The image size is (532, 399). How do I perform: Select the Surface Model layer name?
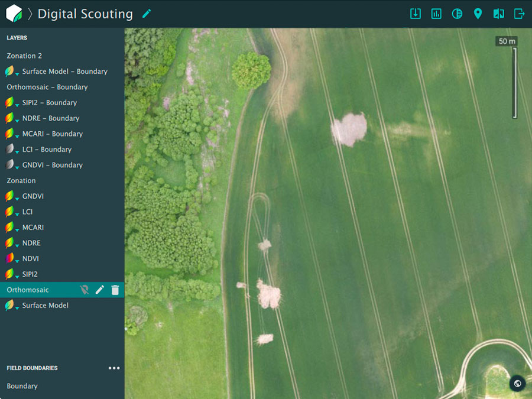pyautogui.click(x=46, y=306)
